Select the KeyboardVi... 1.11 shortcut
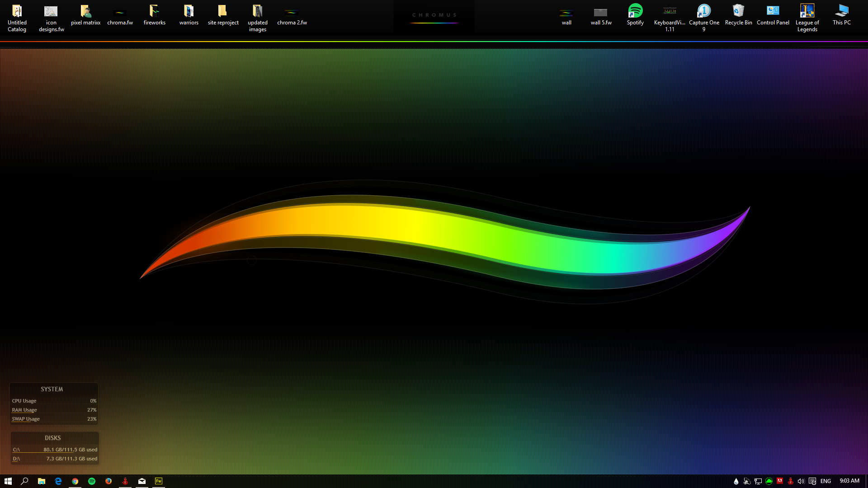868x488 pixels. [670, 18]
